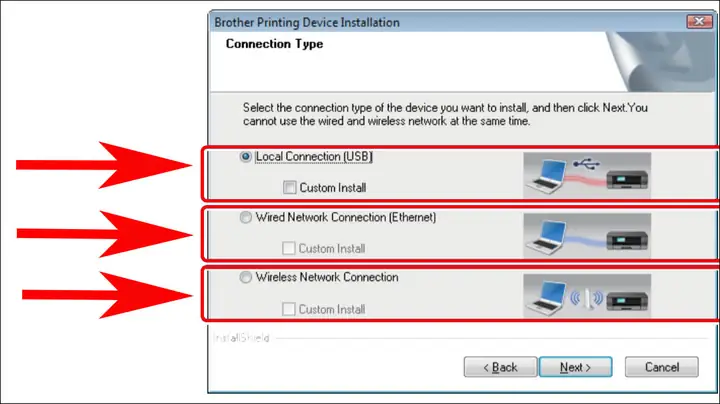Tick Custom Install under Wired Network Connection
The width and height of the screenshot is (720, 404).
click(288, 248)
